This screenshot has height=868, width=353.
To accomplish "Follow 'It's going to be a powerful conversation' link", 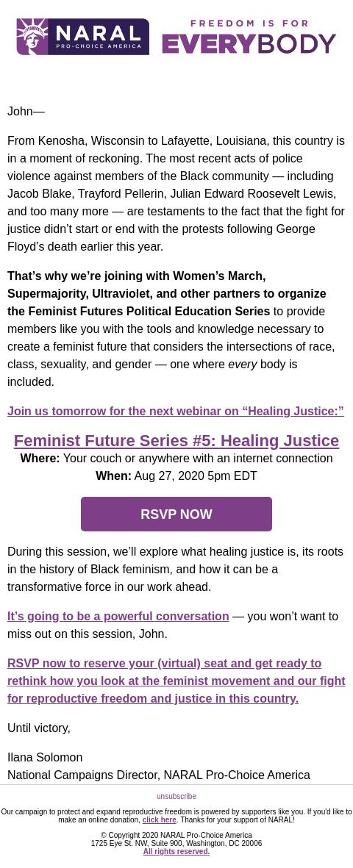I will (x=118, y=616).
